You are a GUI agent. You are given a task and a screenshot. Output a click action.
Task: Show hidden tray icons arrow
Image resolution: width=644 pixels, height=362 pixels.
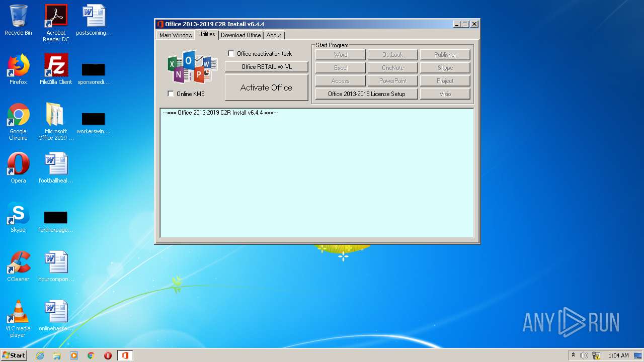tap(573, 355)
